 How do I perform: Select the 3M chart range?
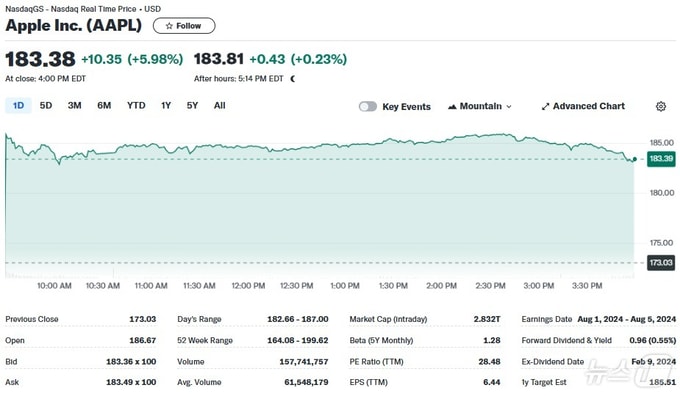[75, 106]
